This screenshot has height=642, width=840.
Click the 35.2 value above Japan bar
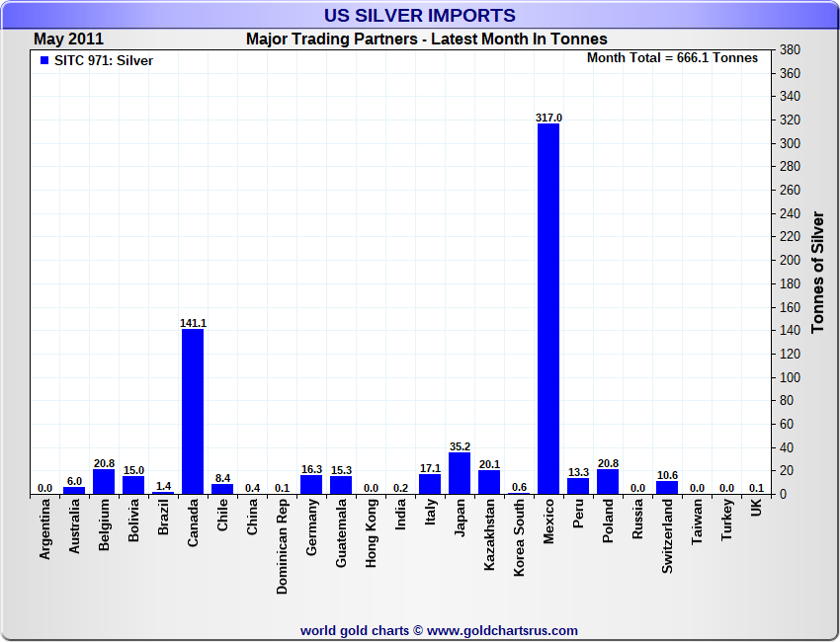click(x=460, y=446)
